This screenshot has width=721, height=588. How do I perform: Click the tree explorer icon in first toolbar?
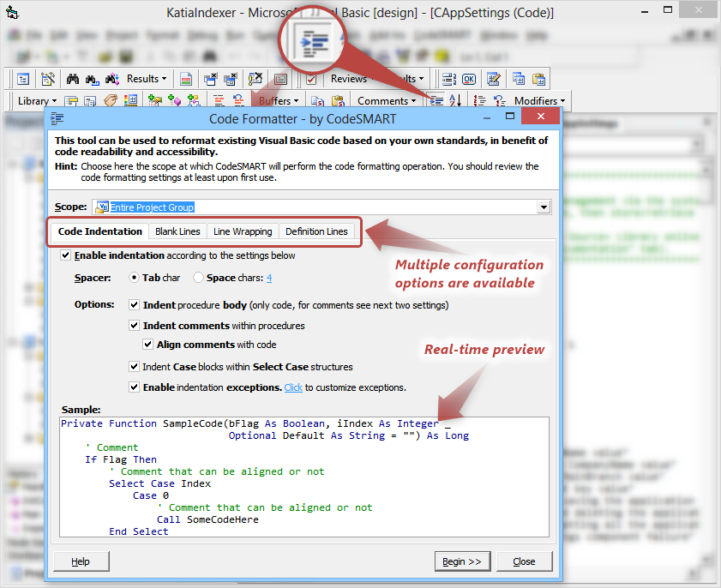click(x=23, y=79)
